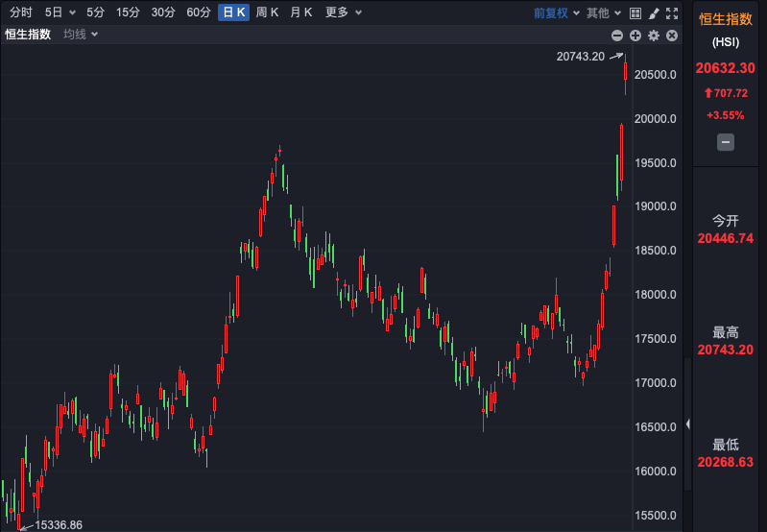The height and width of the screenshot is (532, 767).
Task: Collapse side panel with left arrow handle
Action: [x=687, y=423]
